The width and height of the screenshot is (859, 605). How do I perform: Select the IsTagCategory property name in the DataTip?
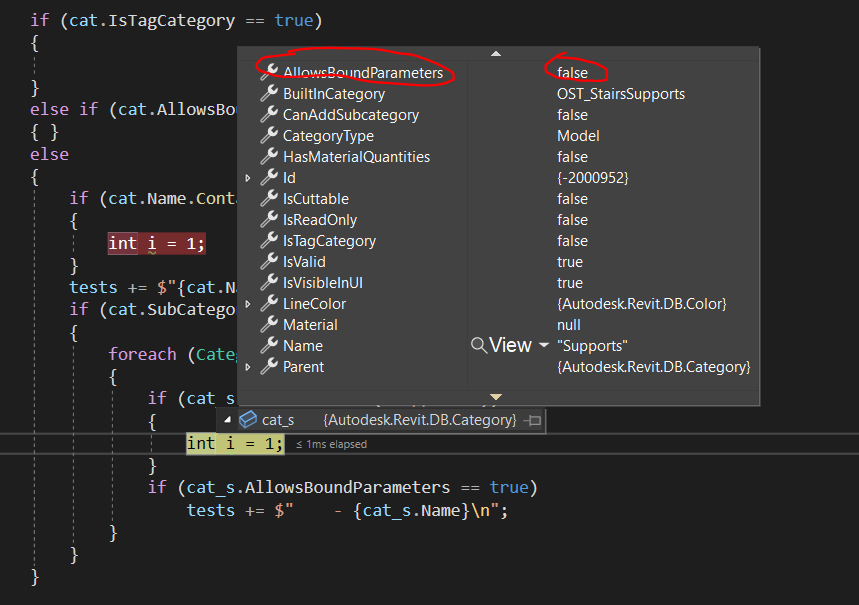point(329,241)
